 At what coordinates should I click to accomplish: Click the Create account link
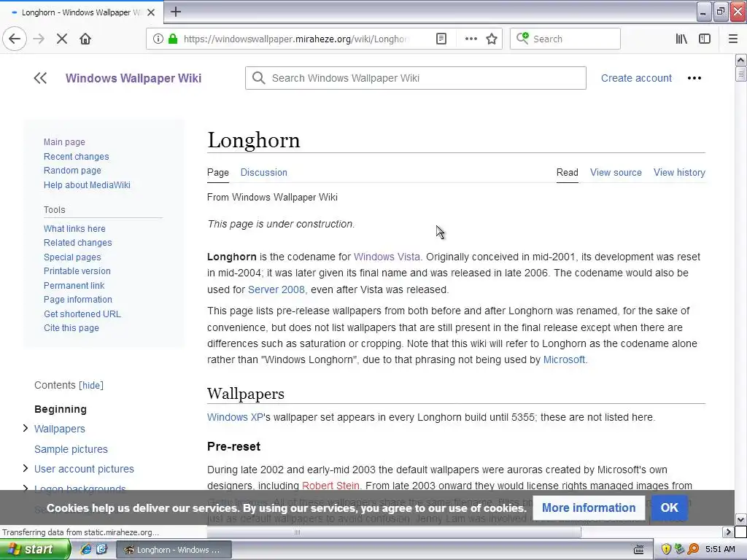pyautogui.click(x=636, y=78)
